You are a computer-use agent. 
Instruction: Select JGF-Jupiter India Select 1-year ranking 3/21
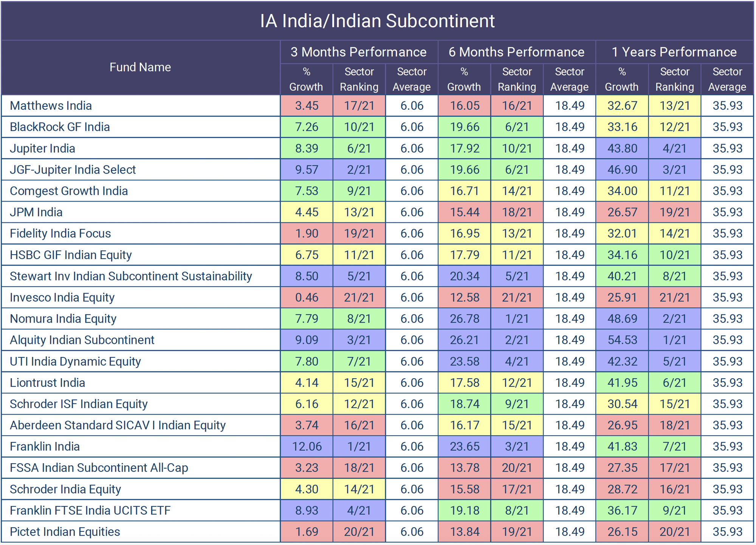675,169
